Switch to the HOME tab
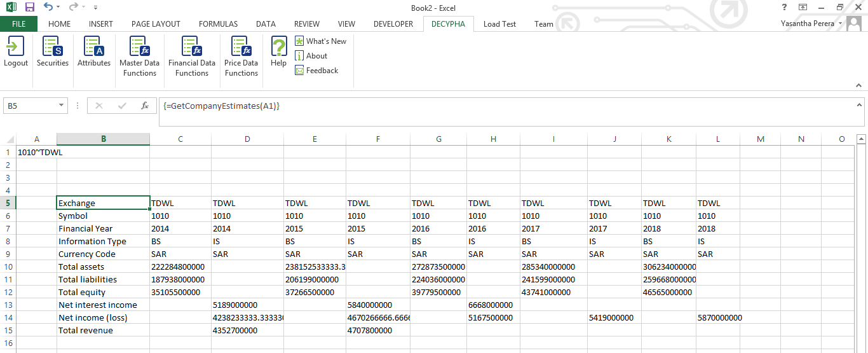This screenshot has width=868, height=353. click(60, 24)
